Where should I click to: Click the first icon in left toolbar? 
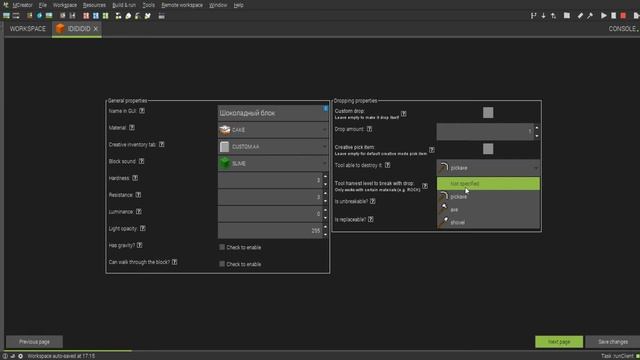7,16
